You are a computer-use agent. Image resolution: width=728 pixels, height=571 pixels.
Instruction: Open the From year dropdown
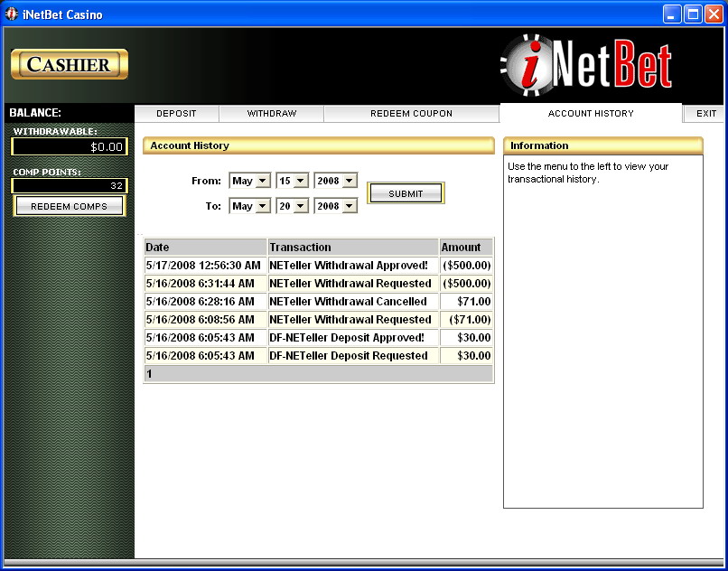click(336, 181)
